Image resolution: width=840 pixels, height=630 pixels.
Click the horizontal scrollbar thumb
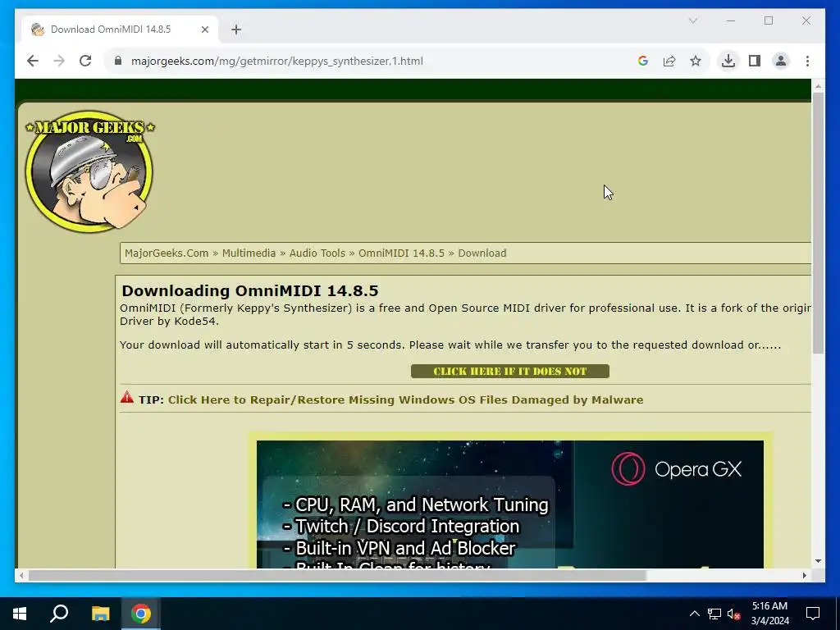tap(337, 576)
